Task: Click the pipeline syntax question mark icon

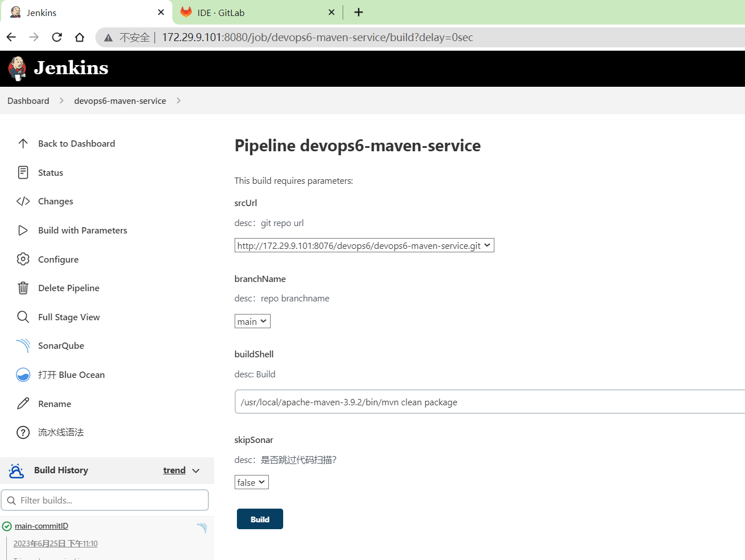Action: point(23,432)
